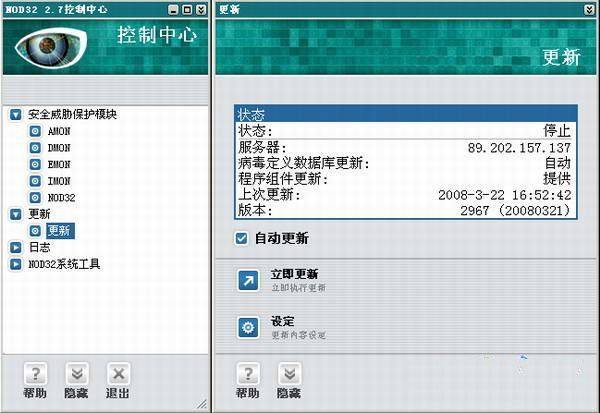Viewport: 600px width, 413px height.
Task: Expand the NOD32系统工具 tree group
Action: click(16, 264)
